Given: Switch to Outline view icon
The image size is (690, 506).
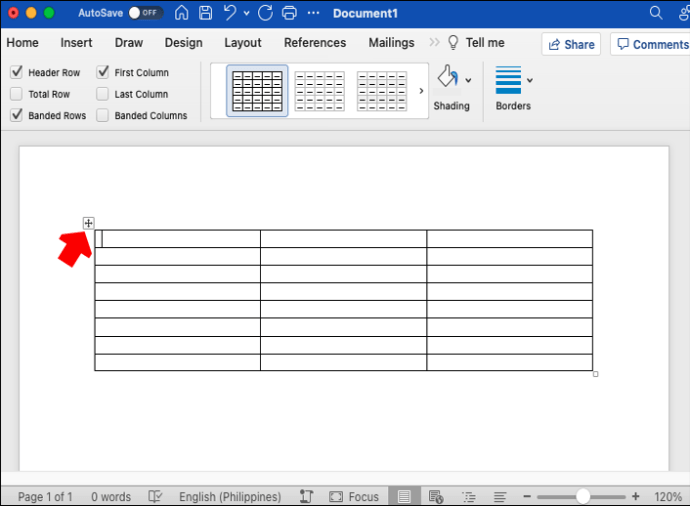Looking at the screenshot, I should point(469,497).
